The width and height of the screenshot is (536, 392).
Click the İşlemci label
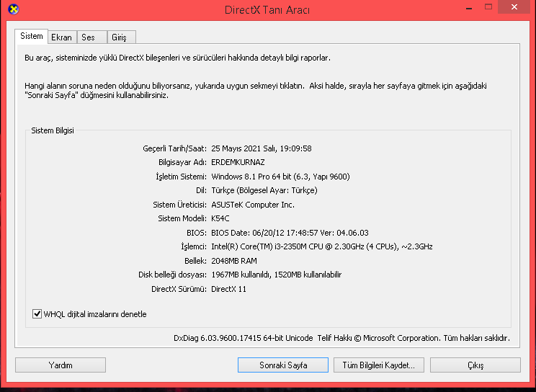click(x=194, y=246)
